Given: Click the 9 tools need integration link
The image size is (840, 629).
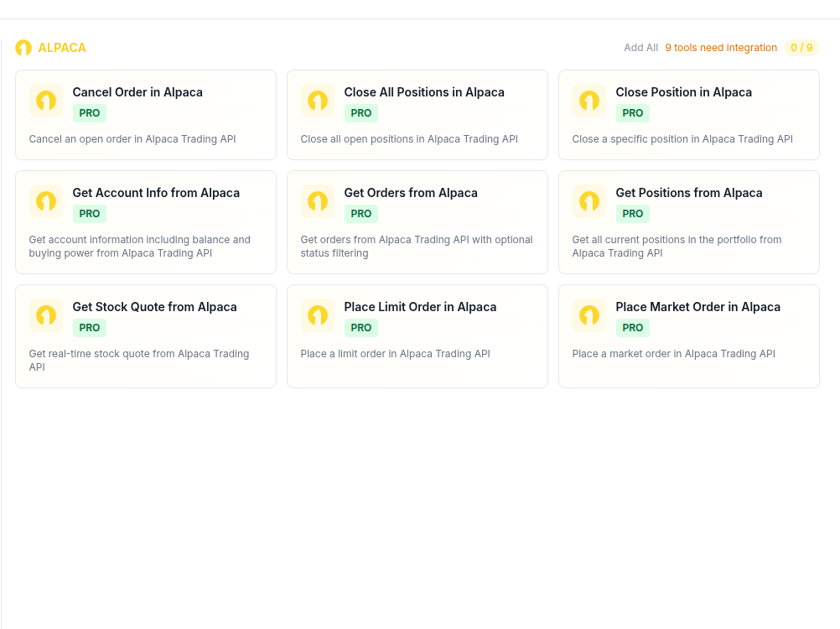Looking at the screenshot, I should pos(721,48).
